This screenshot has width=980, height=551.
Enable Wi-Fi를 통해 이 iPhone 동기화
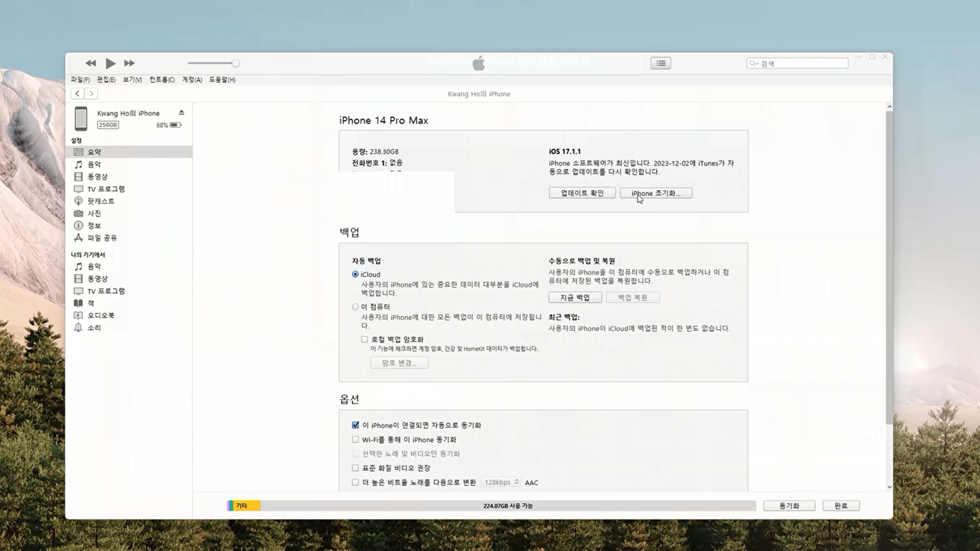point(355,439)
